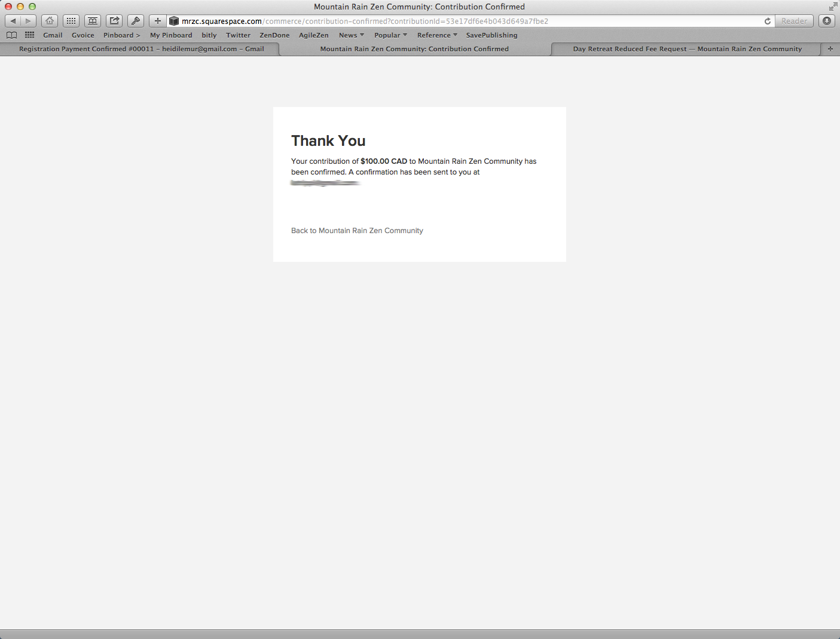The image size is (840, 639).
Task: Follow 'Back to Mountain Rain Zen Community' link
Action: [357, 231]
